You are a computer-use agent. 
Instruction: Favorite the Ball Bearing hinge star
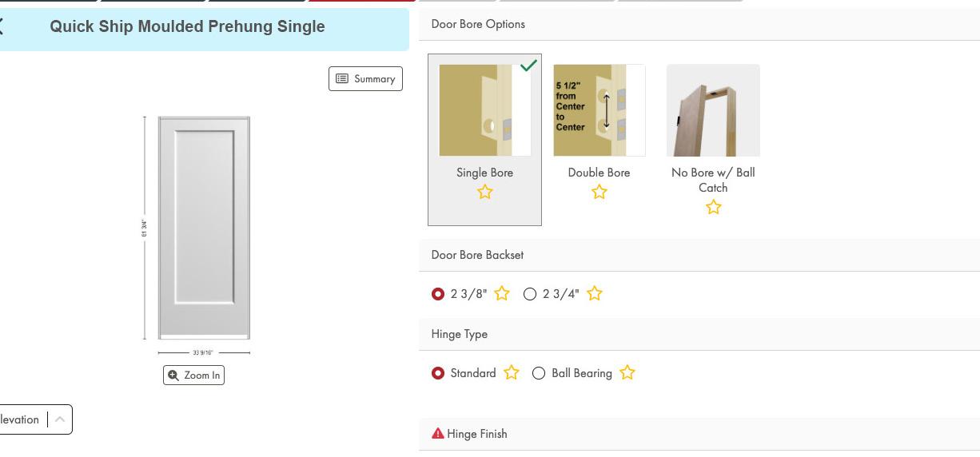(627, 373)
